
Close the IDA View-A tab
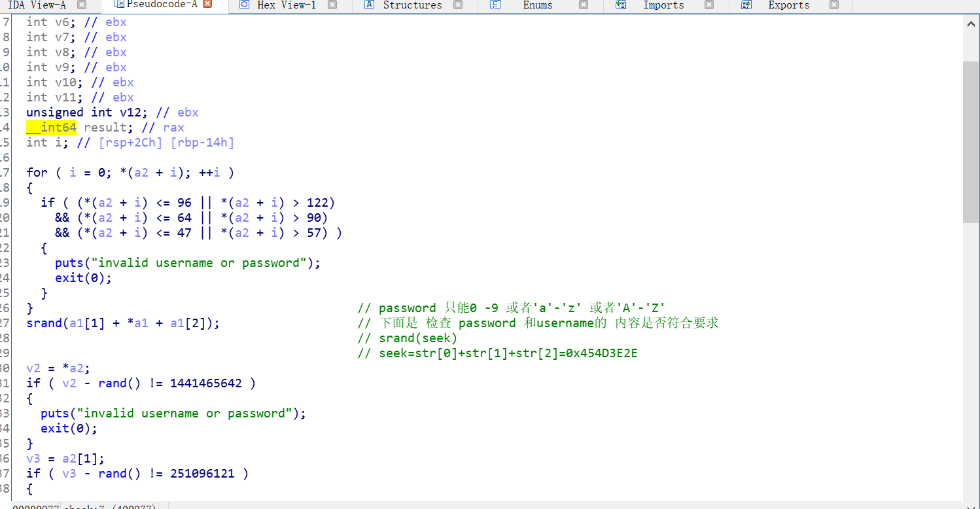[81, 5]
